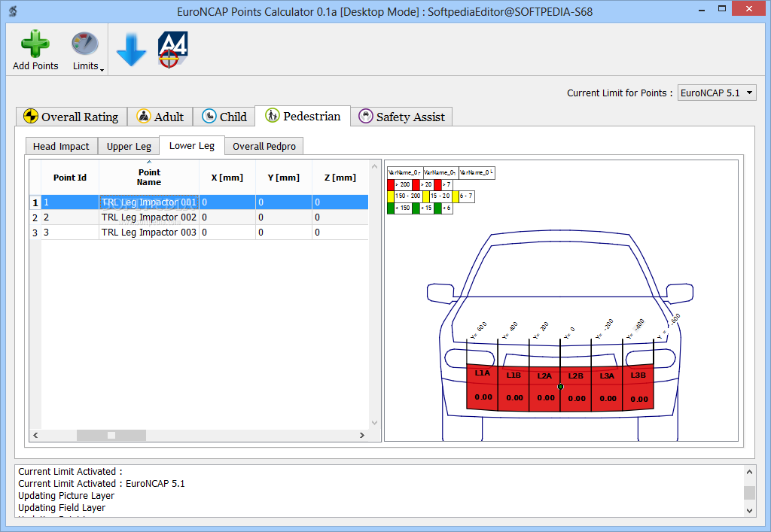Click the green '< 150' legend swatch
Image resolution: width=771 pixels, height=532 pixels.
391,208
